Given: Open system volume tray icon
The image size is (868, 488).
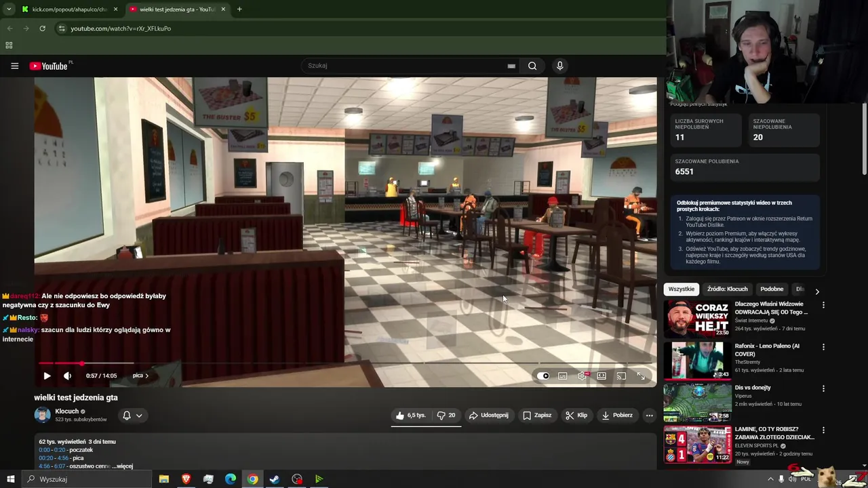Looking at the screenshot, I should click(793, 479).
